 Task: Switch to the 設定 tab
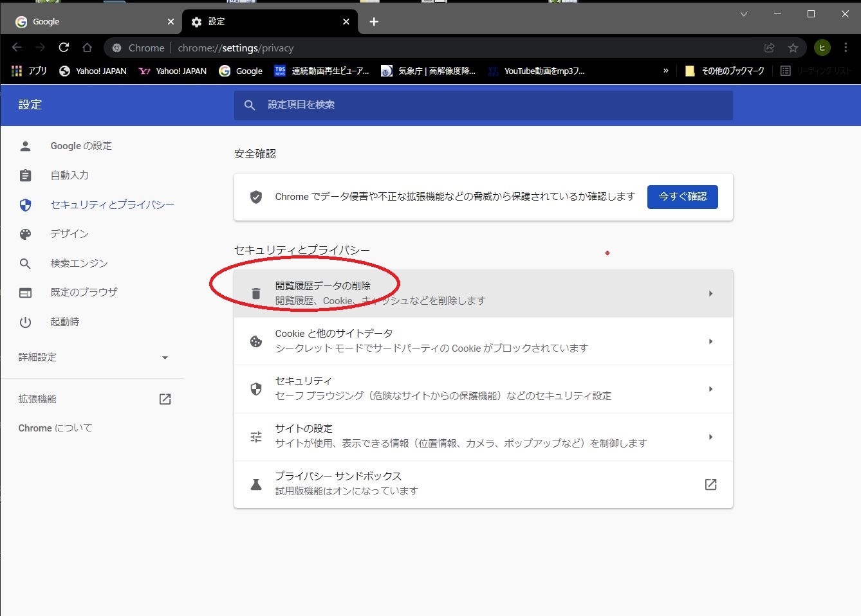click(x=270, y=22)
